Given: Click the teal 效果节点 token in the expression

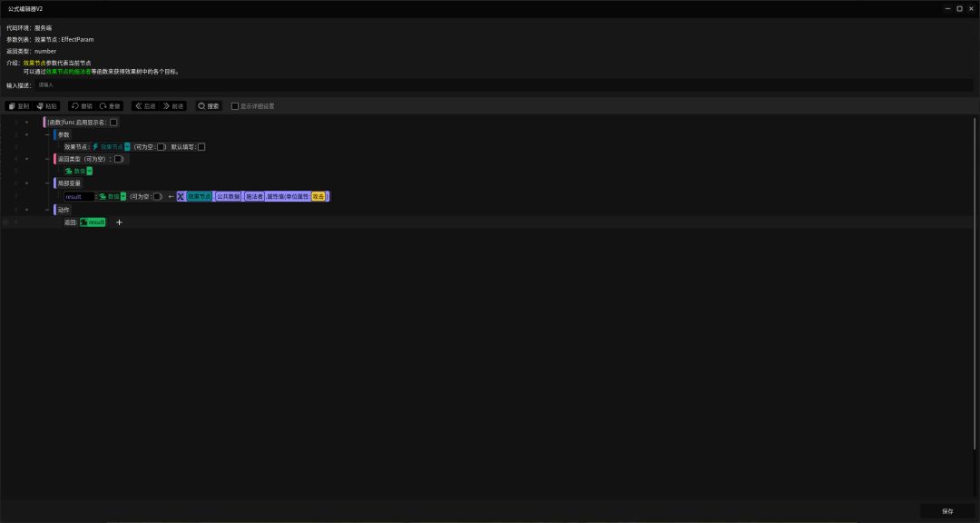Looking at the screenshot, I should [200, 196].
